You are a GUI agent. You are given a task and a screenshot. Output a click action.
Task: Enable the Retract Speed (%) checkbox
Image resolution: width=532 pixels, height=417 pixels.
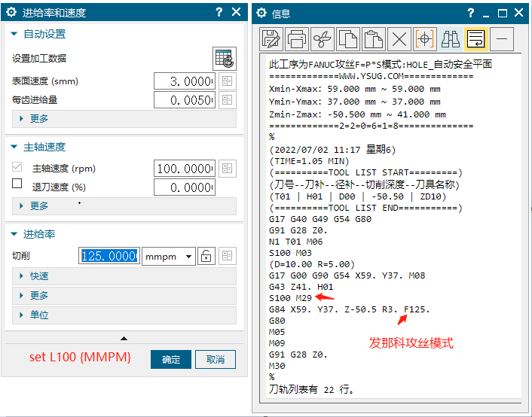[17, 184]
